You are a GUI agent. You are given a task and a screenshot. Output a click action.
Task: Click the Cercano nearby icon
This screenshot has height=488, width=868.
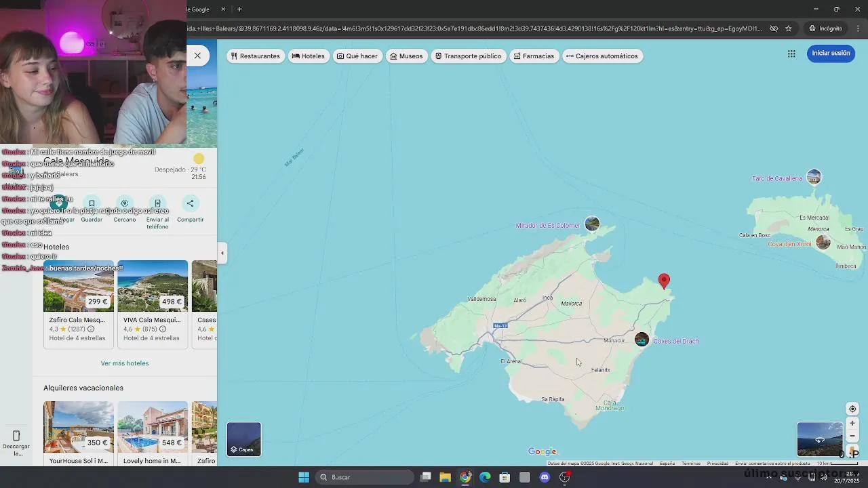125,203
